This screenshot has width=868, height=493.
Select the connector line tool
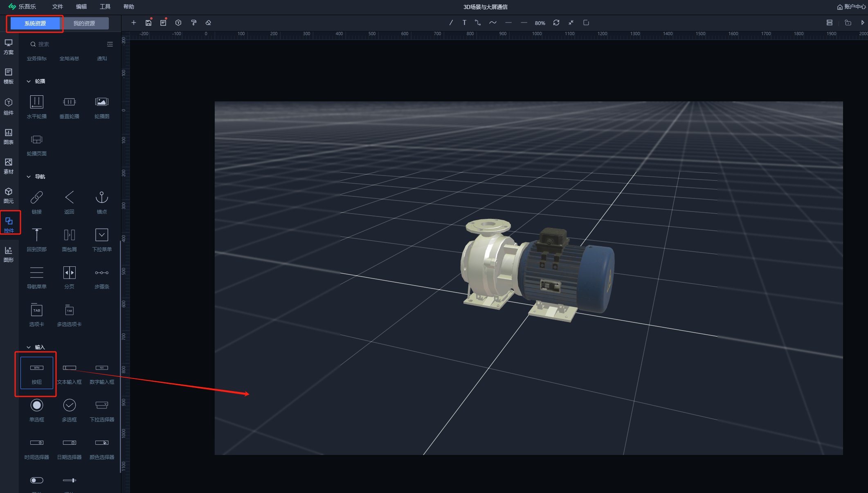[478, 23]
